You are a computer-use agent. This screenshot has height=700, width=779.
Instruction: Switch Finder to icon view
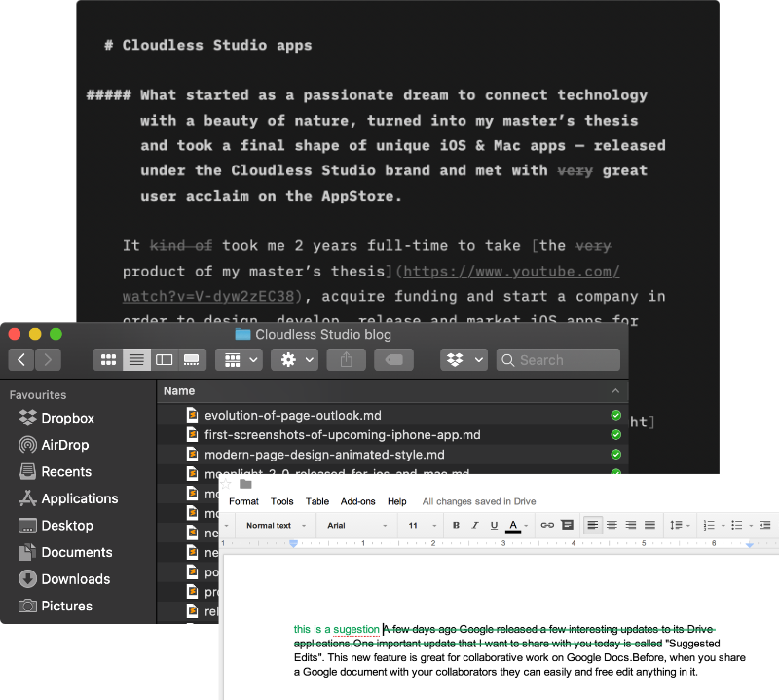108,359
